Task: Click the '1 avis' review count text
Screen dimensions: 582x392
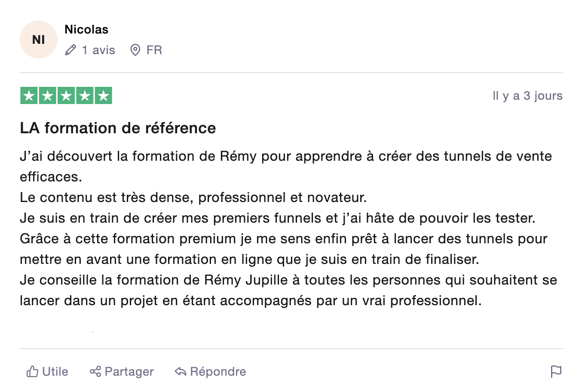Action: 98,50
